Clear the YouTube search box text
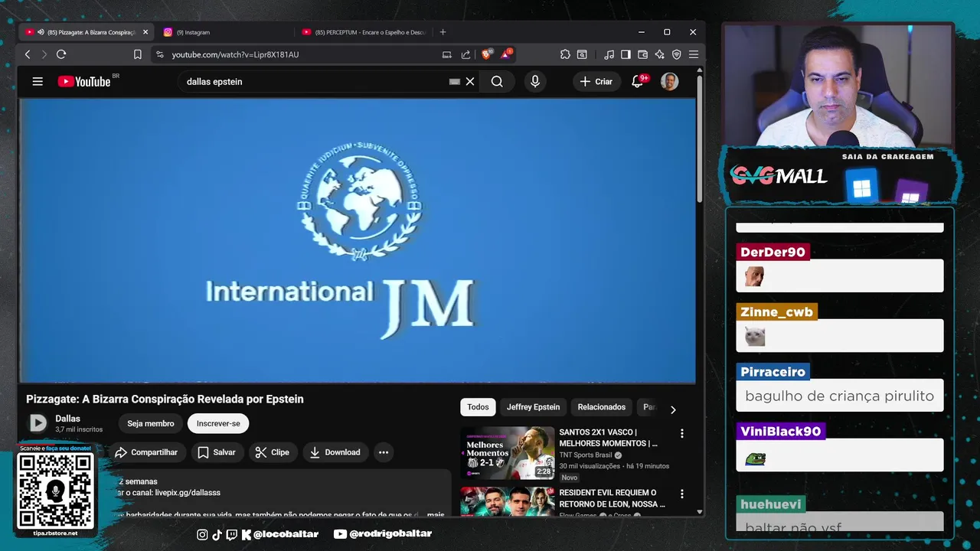 point(470,81)
